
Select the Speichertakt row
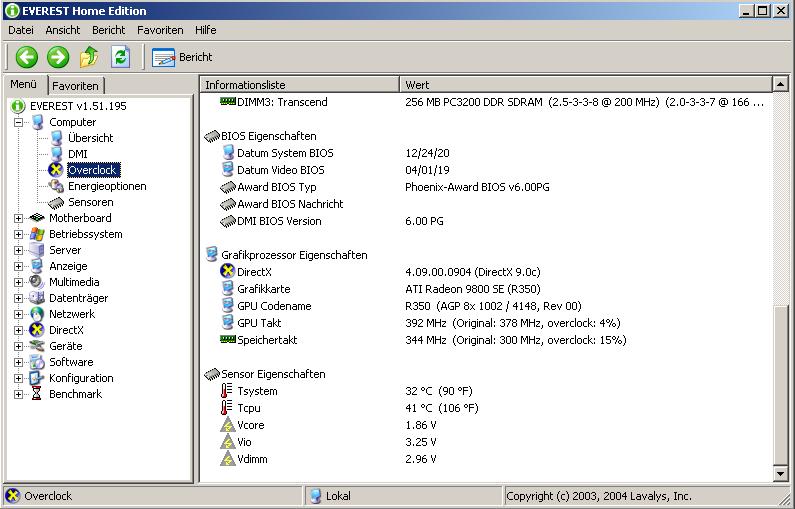[487, 340]
